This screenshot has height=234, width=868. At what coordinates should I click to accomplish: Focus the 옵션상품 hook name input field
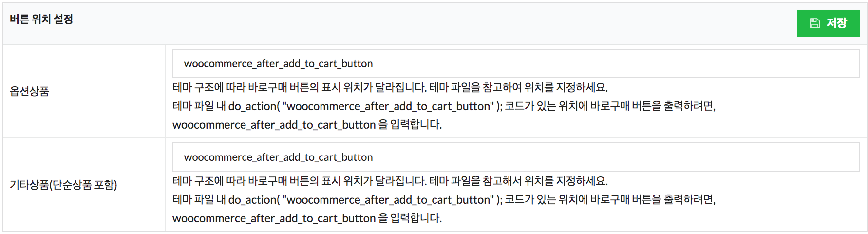point(516,63)
